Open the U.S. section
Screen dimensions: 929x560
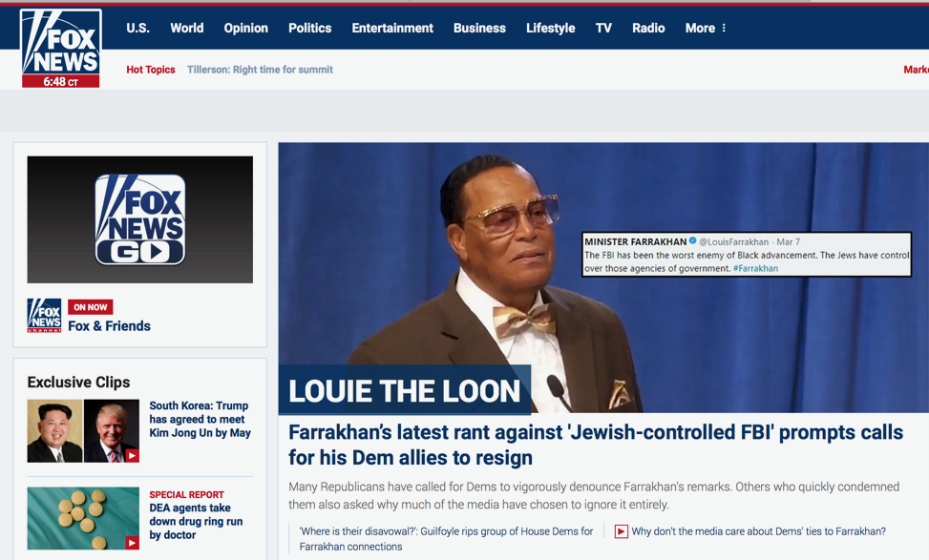(x=138, y=29)
